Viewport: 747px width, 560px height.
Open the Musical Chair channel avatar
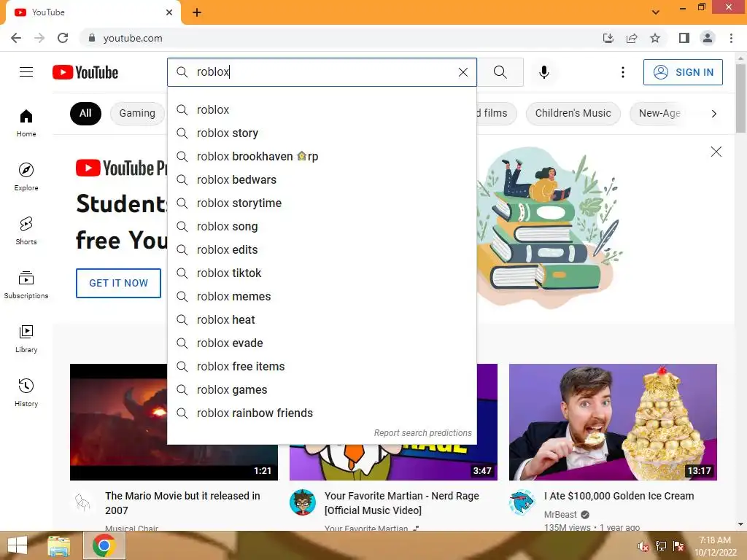click(x=83, y=502)
